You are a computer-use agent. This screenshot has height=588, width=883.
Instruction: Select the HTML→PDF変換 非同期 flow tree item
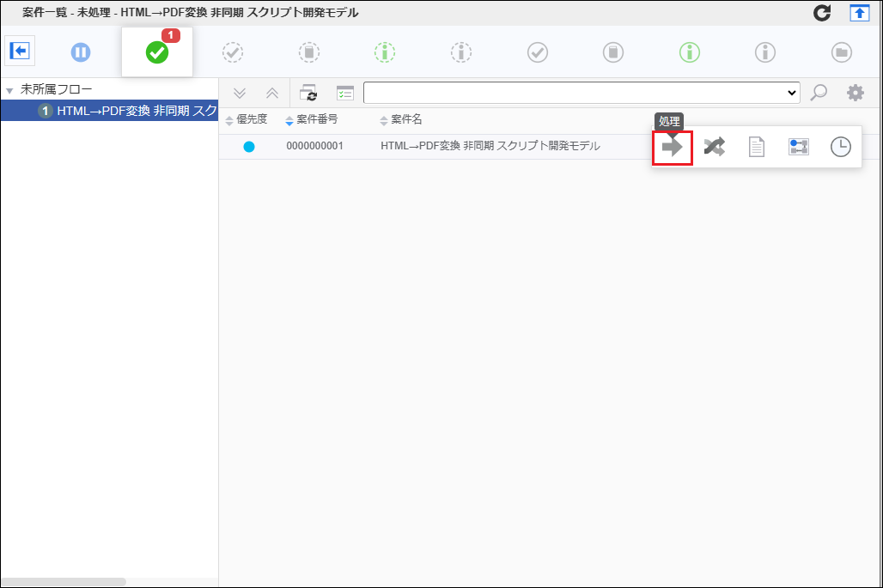[x=110, y=111]
